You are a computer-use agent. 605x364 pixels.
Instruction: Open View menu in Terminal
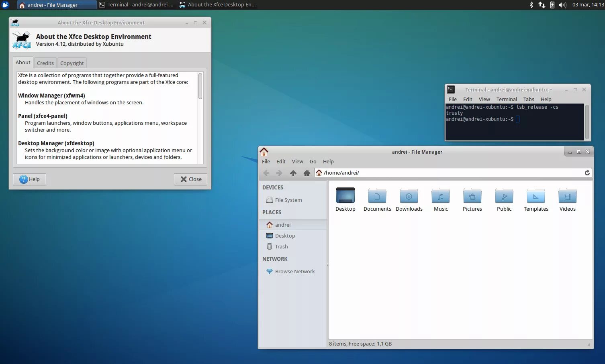pos(484,99)
